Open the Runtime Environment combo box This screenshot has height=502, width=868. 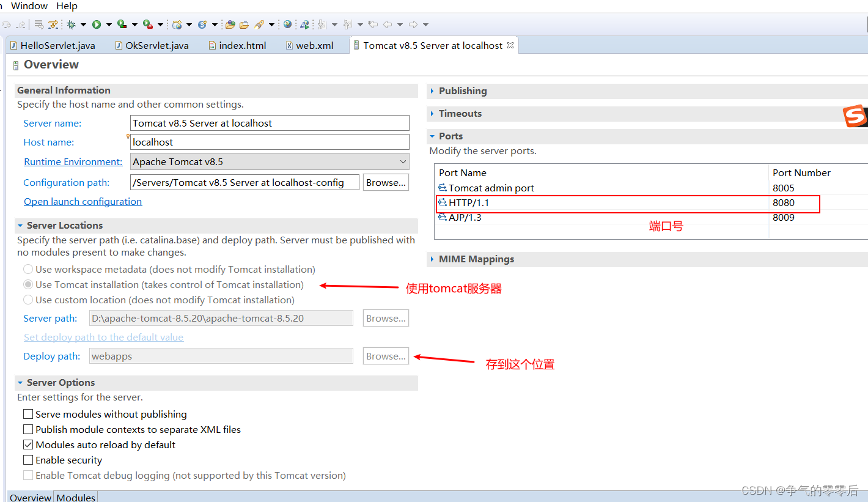click(x=270, y=162)
